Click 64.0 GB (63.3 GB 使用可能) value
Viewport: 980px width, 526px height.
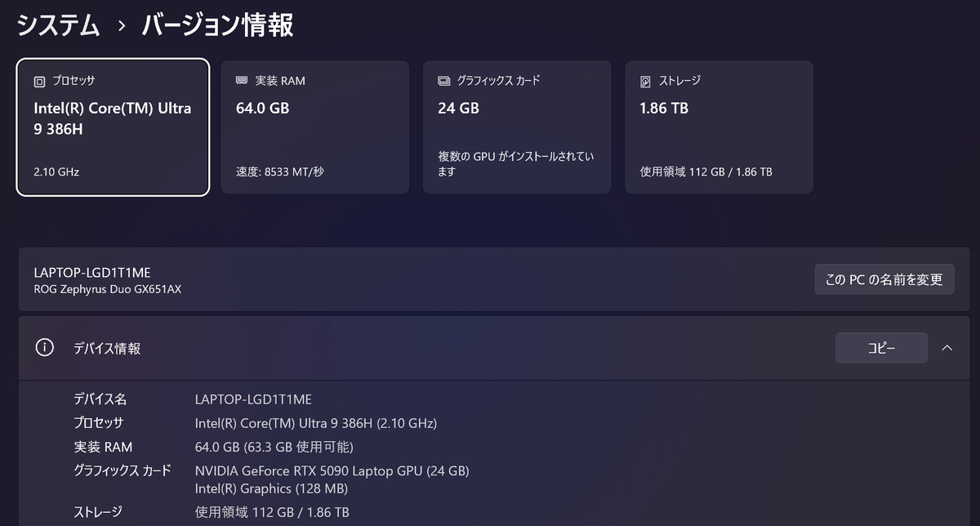coord(274,447)
